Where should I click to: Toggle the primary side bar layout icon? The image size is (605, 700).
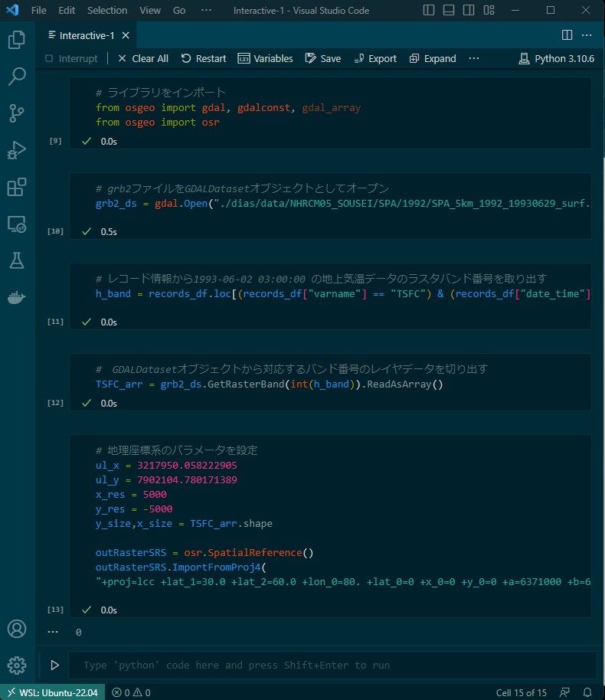[x=429, y=10]
